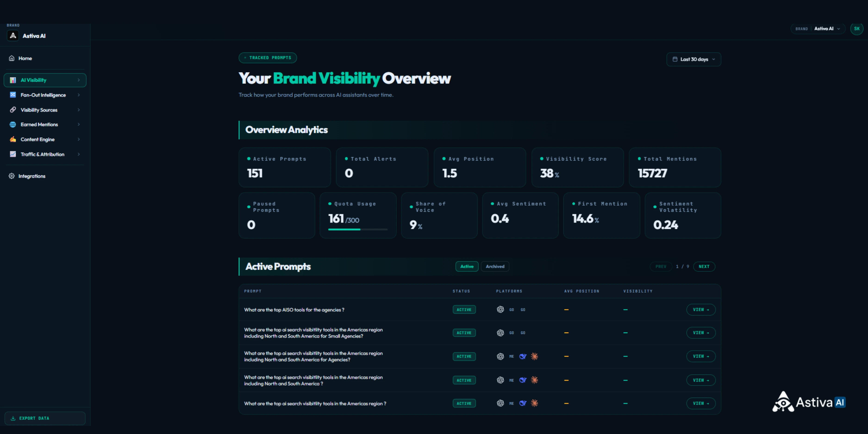
Task: Click the Avg Sentiment 0.4 value
Action: (x=500, y=219)
